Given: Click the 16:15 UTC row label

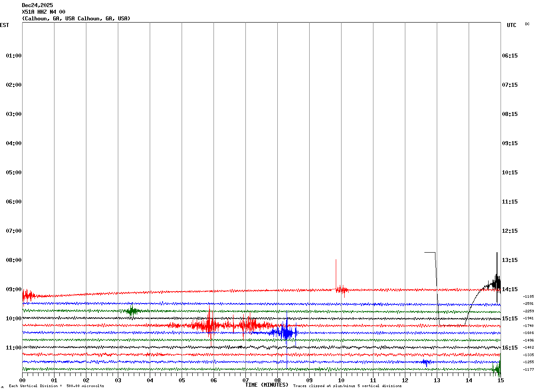Looking at the screenshot, I should click(x=510, y=348).
